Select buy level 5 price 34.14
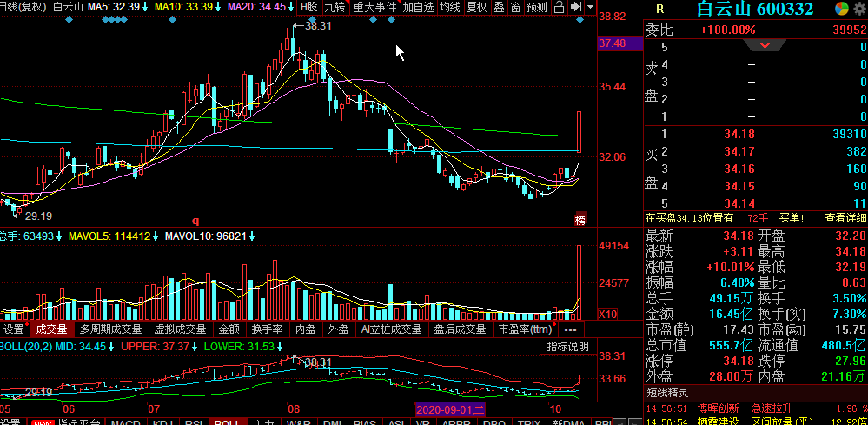Viewport: 868px width, 425px height. (739, 203)
